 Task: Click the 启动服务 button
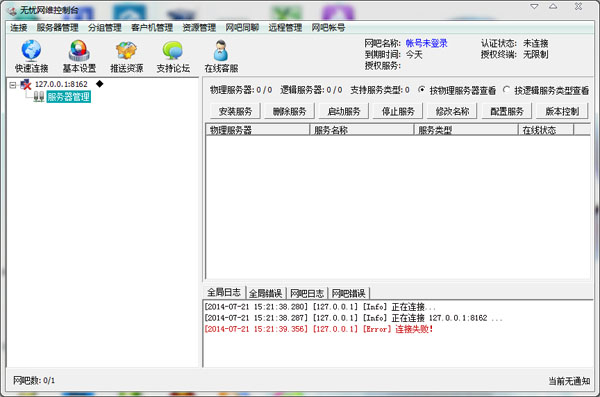tap(344, 111)
